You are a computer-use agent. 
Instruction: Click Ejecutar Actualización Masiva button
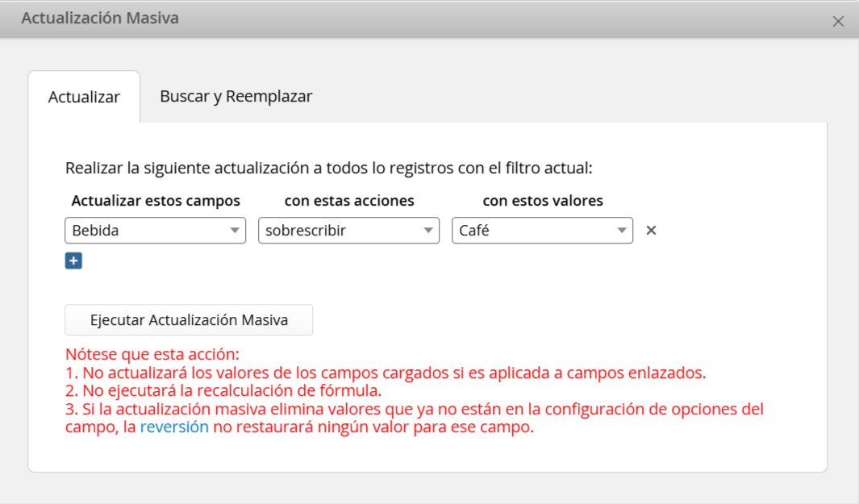pos(189,320)
